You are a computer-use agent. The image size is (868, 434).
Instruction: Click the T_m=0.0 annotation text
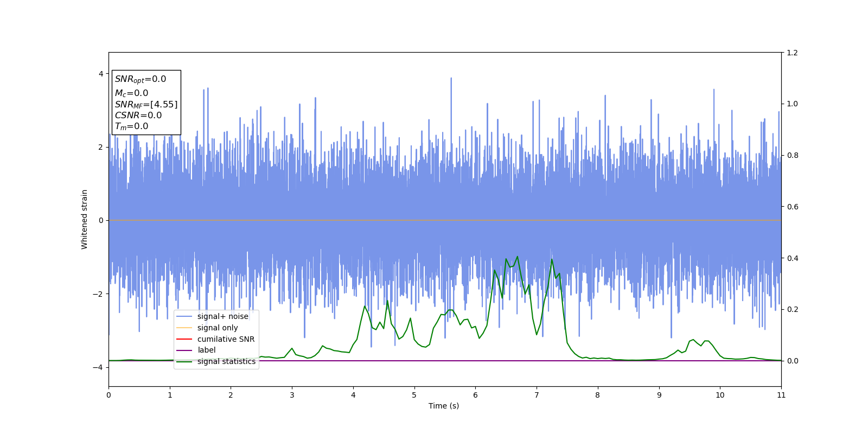131,126
